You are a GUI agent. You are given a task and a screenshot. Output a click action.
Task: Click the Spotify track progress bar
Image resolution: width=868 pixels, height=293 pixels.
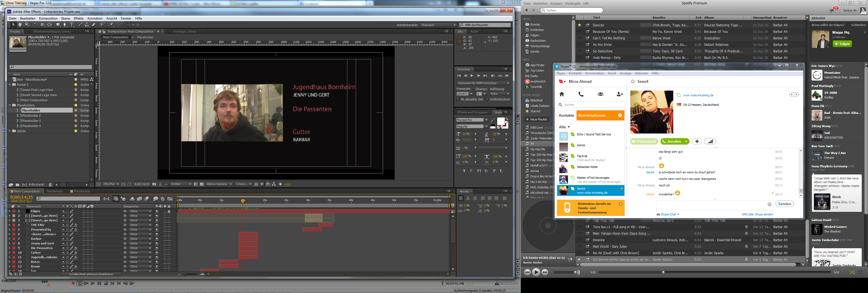pyautogui.click(x=714, y=272)
